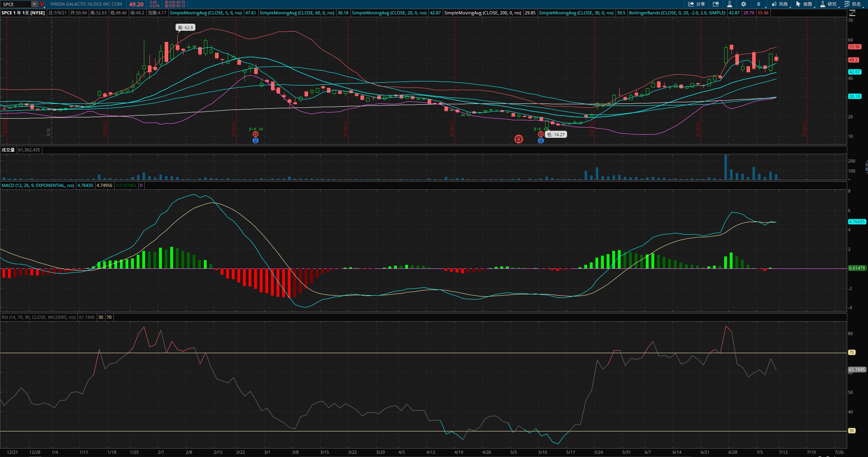This screenshot has width=868, height=457.
Task: Click the blue lightbulb event icon near 2/26
Action: click(x=255, y=140)
